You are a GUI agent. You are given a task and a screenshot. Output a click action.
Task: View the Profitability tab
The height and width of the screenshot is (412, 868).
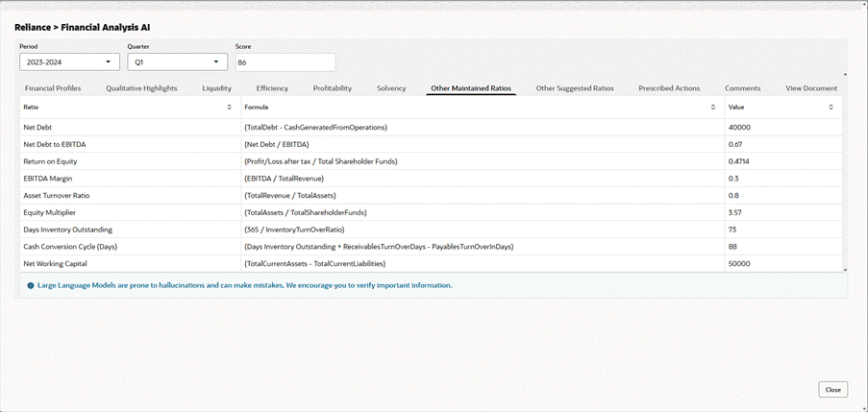[333, 88]
